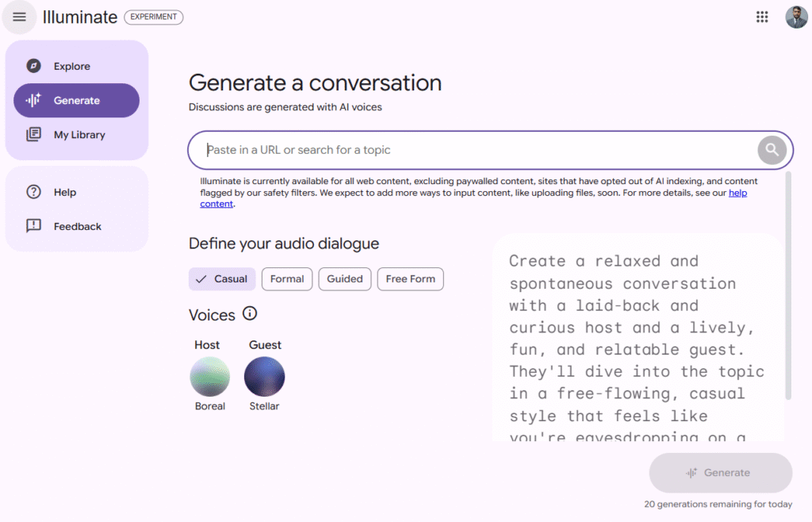
Task: Choose the Boreal host voice
Action: [209, 377]
